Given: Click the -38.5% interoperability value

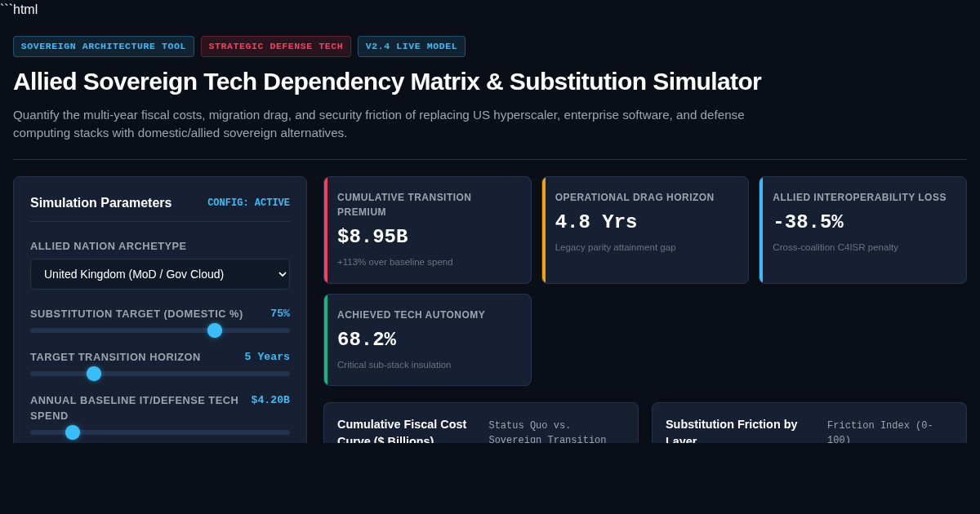Looking at the screenshot, I should tap(808, 223).
